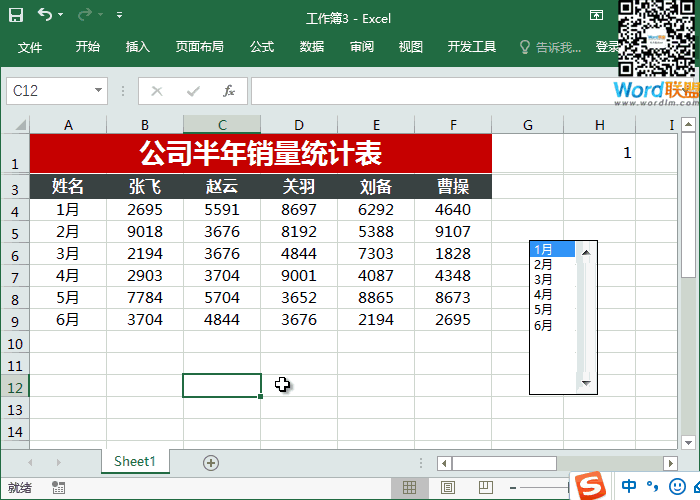Image resolution: width=700 pixels, height=500 pixels.
Task: Click macro recording icon in status bar
Action: [58, 488]
